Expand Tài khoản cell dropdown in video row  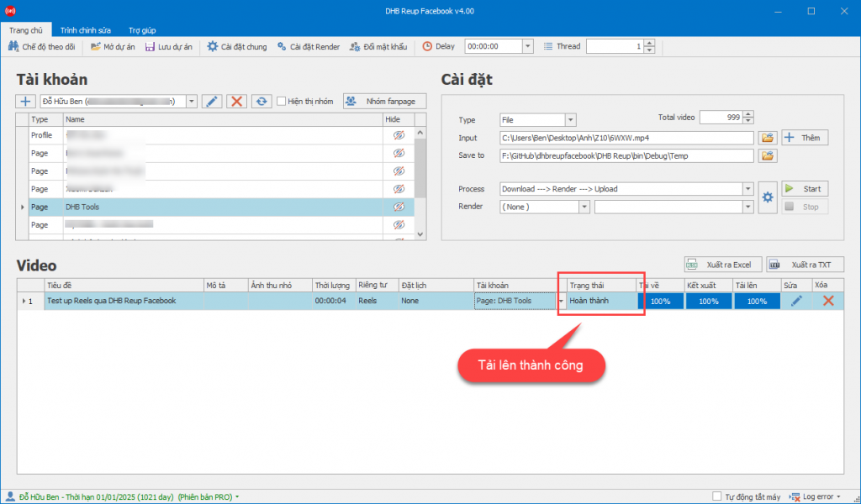561,301
